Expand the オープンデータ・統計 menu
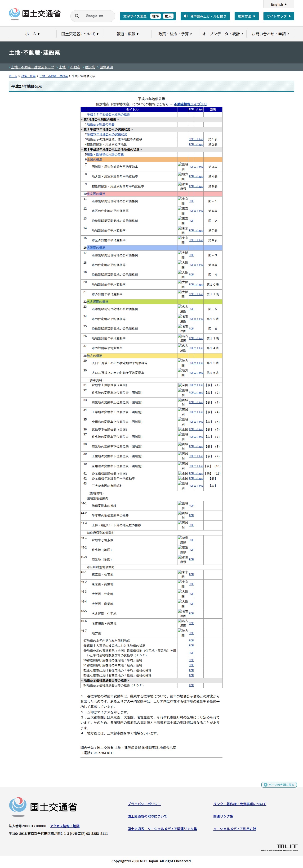This screenshot has width=303, height=868. (223, 34)
